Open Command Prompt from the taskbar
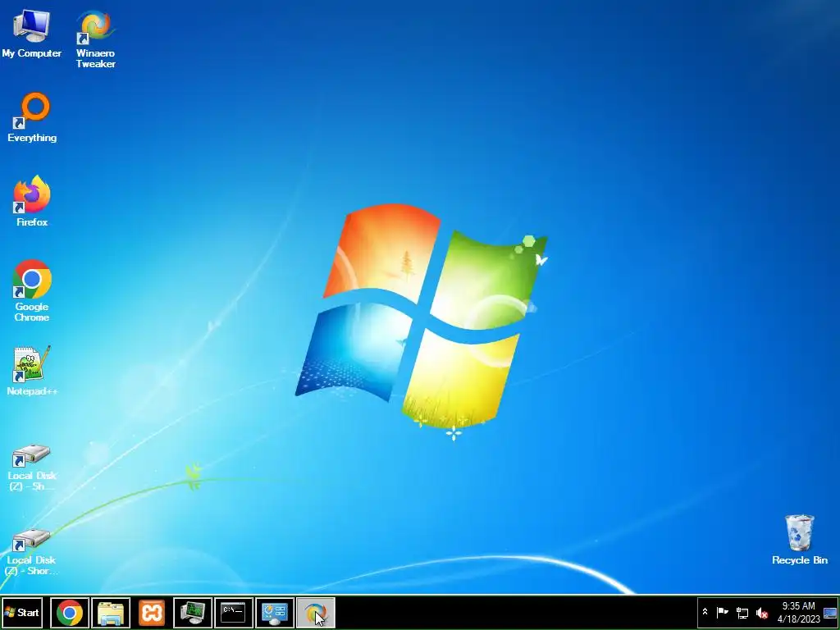Image resolution: width=840 pixels, height=630 pixels. pos(234,612)
